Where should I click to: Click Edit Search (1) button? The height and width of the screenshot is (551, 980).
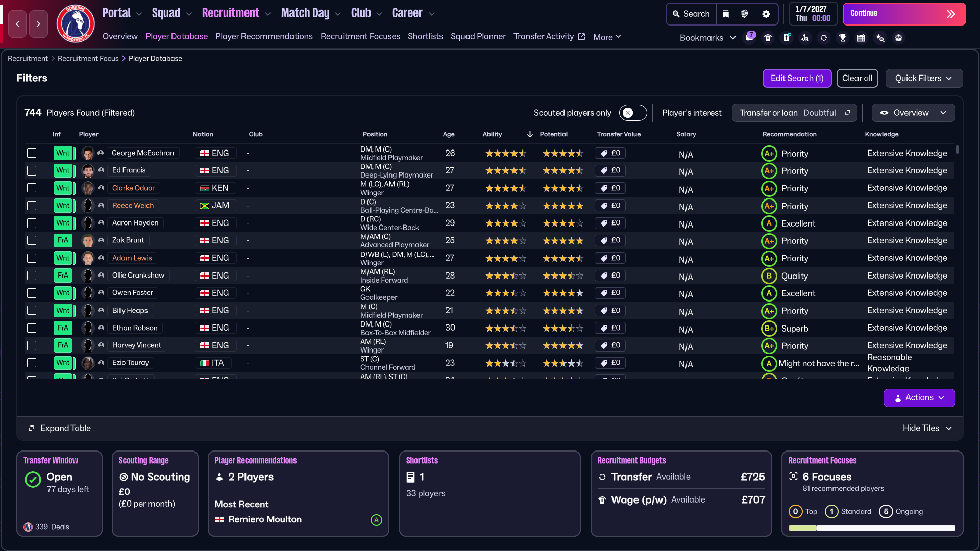pyautogui.click(x=797, y=78)
